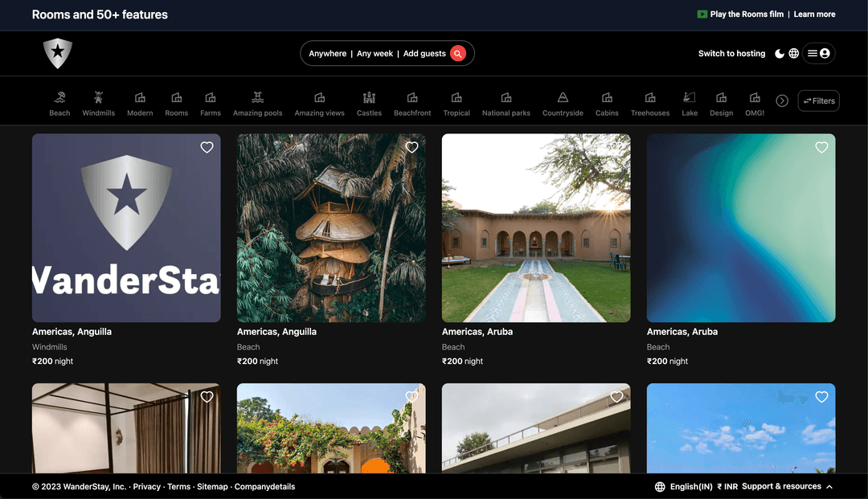The width and height of the screenshot is (868, 499).
Task: Select the Design category icon
Action: (x=721, y=98)
